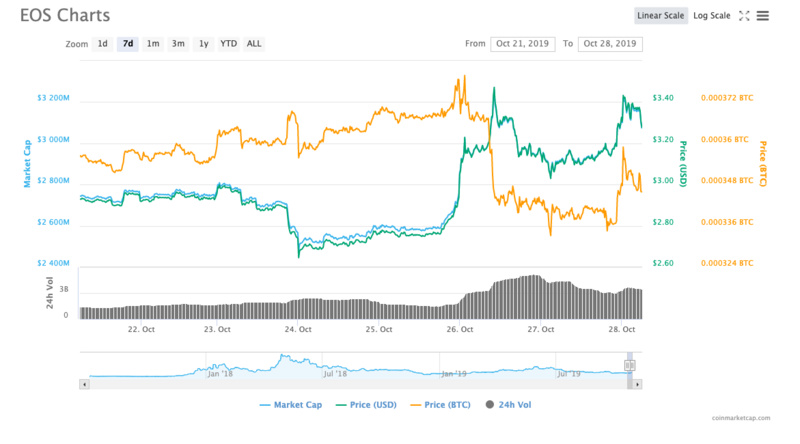This screenshot has height=444, width=800.
Task: Click the 26. Oct axis label
Action: 460,330
